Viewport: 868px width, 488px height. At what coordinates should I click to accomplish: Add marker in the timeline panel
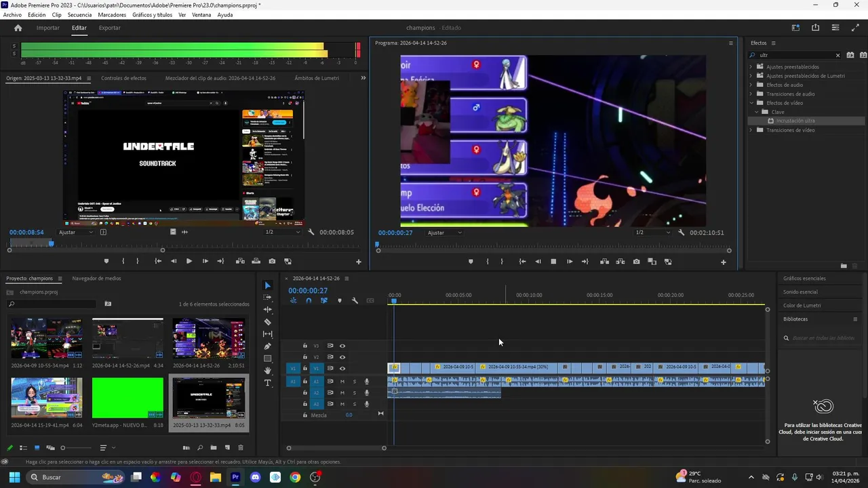340,300
